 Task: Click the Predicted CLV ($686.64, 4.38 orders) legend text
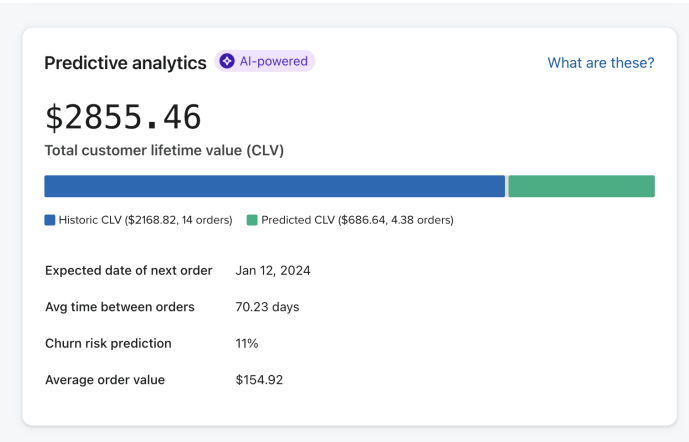pos(357,220)
